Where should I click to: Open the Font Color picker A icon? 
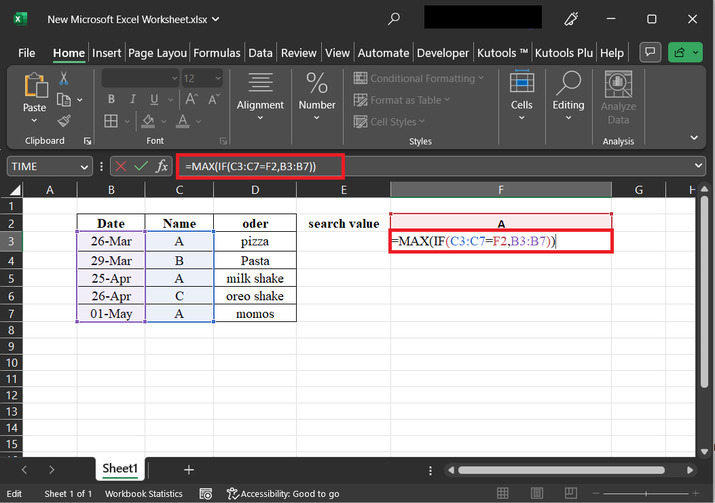[x=183, y=121]
